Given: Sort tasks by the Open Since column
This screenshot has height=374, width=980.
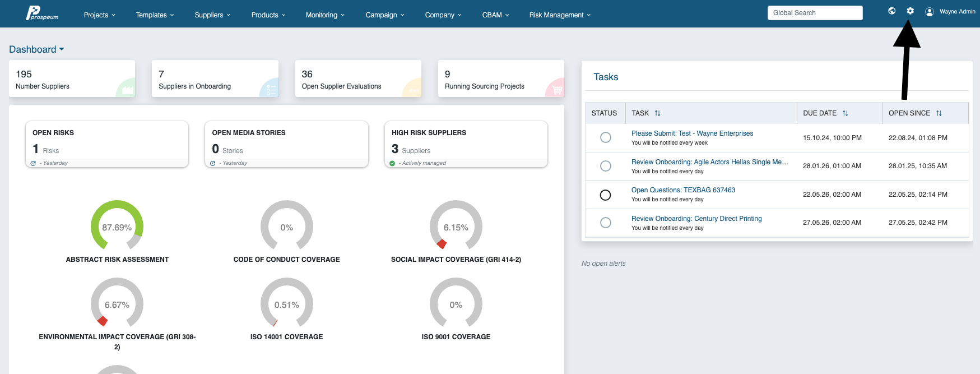Looking at the screenshot, I should tap(939, 113).
